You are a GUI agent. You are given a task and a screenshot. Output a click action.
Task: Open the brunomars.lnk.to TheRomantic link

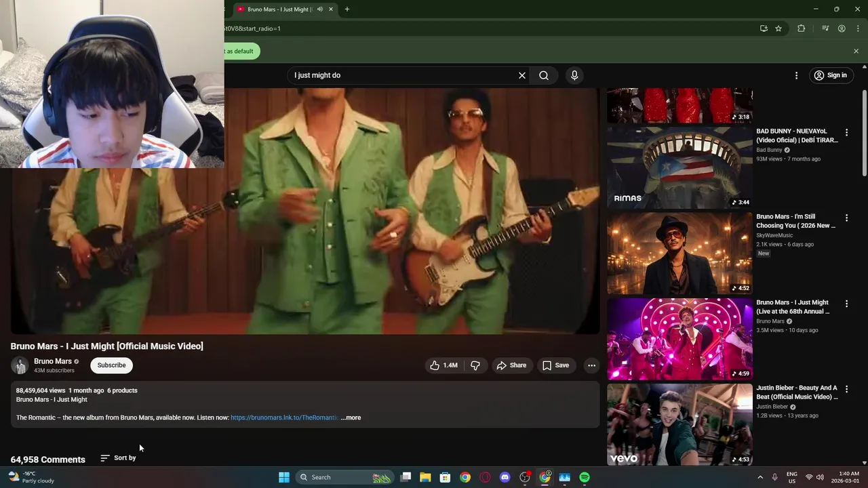point(284,418)
